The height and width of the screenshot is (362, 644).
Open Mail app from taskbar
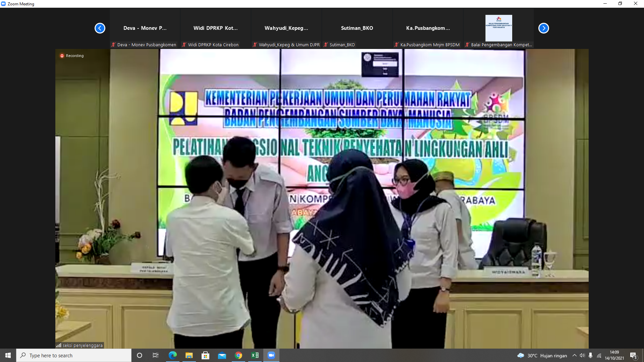pyautogui.click(x=222, y=355)
